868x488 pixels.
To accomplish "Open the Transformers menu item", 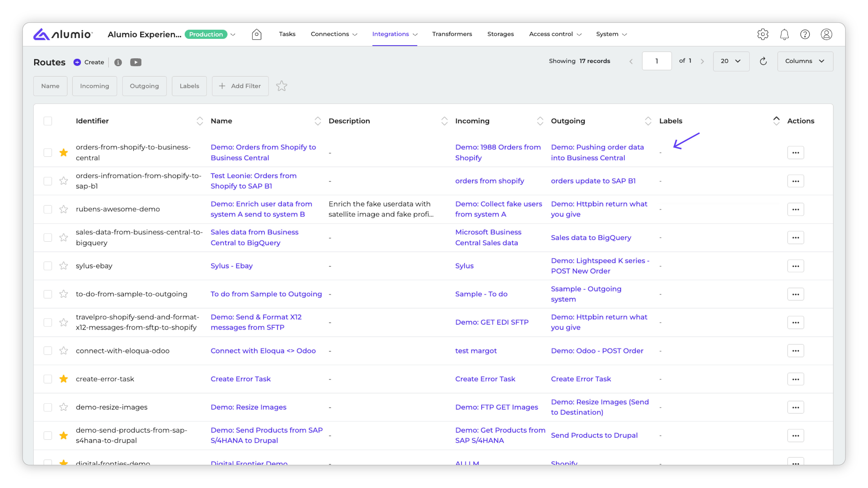I will (x=452, y=34).
